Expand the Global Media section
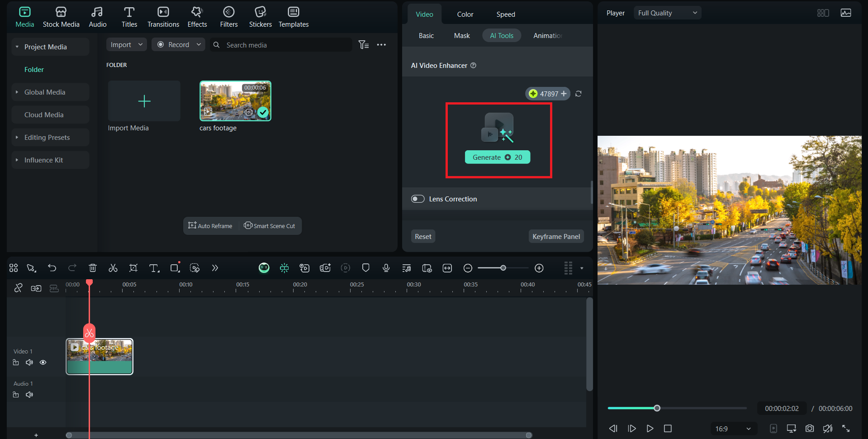868x439 pixels. [x=17, y=92]
